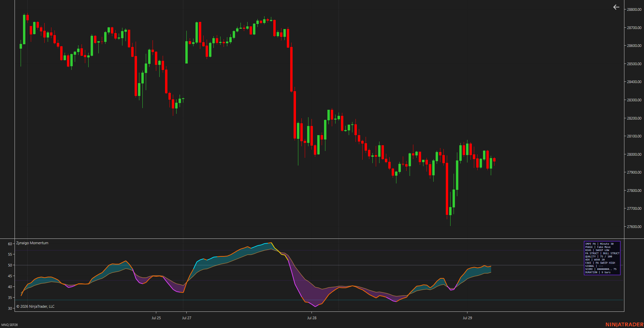
Task: Click the 60 level on momentum scale
Action: pyautogui.click(x=10, y=244)
